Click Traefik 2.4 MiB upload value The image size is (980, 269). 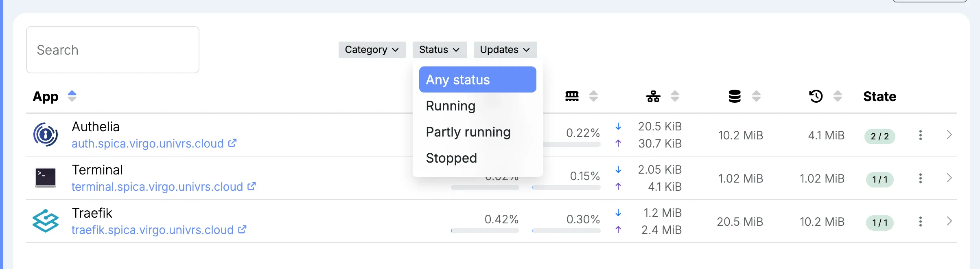(x=662, y=230)
